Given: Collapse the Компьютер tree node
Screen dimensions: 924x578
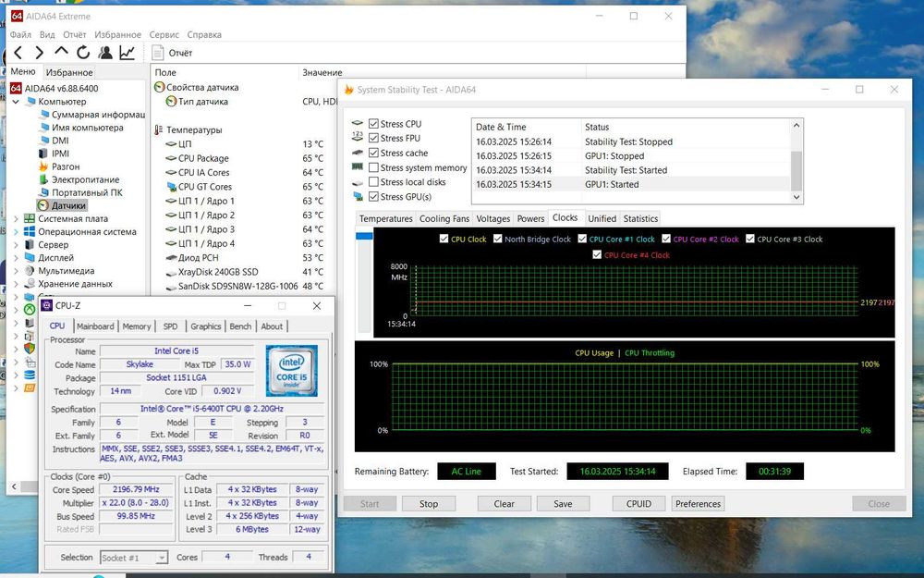Looking at the screenshot, I should click(x=16, y=102).
